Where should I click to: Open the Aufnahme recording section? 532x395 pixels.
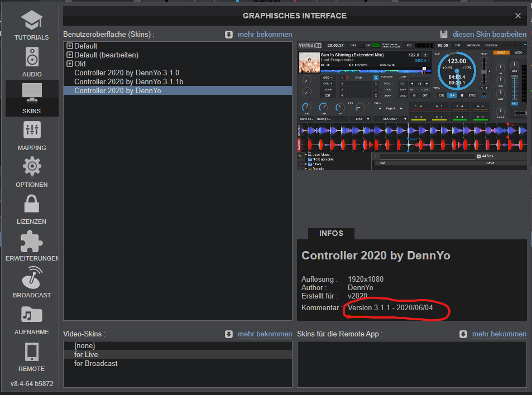click(x=32, y=320)
